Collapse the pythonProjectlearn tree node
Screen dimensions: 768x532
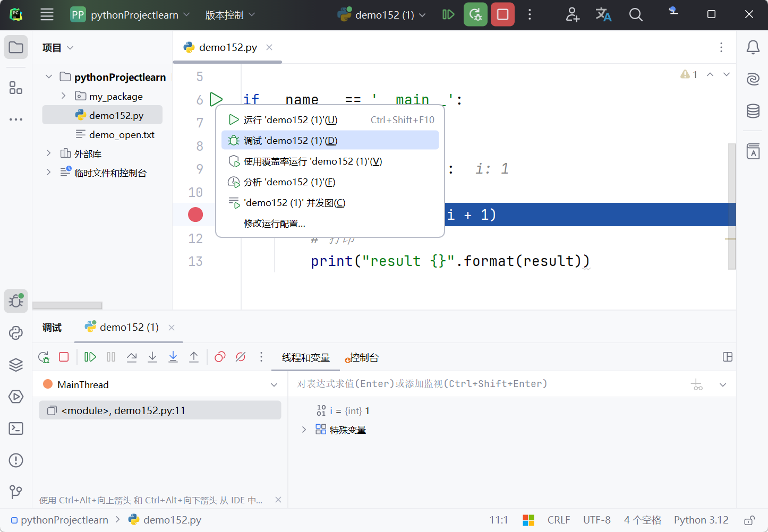click(49, 77)
